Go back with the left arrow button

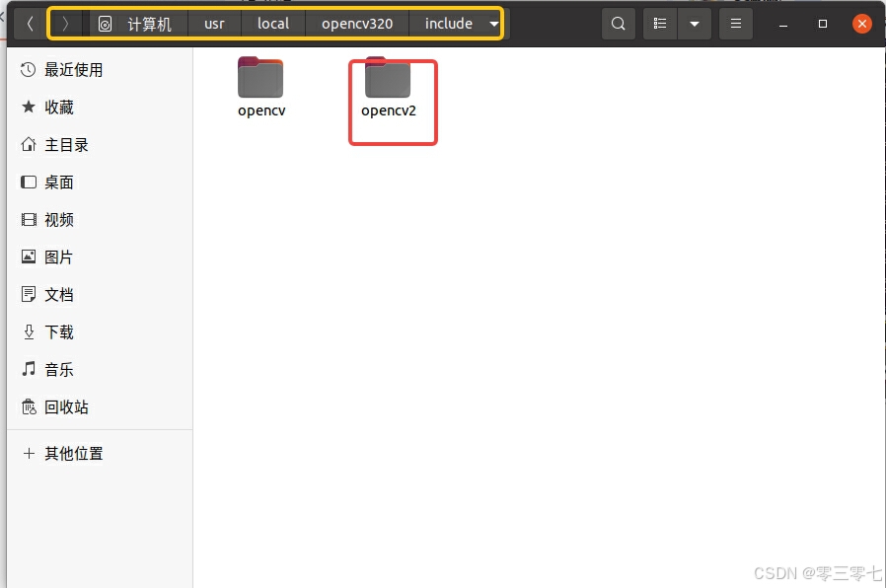tap(30, 24)
